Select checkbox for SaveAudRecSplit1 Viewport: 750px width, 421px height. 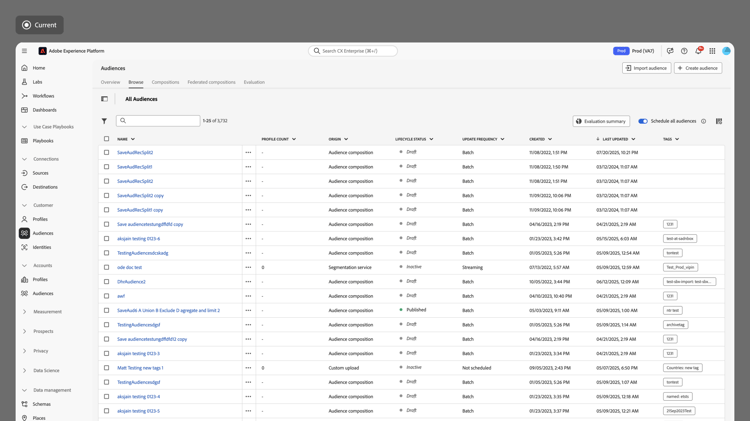click(x=106, y=167)
